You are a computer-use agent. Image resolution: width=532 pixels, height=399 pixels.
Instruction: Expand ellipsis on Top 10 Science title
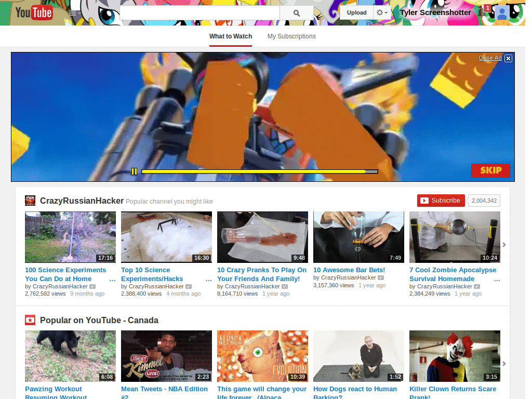coord(209,280)
